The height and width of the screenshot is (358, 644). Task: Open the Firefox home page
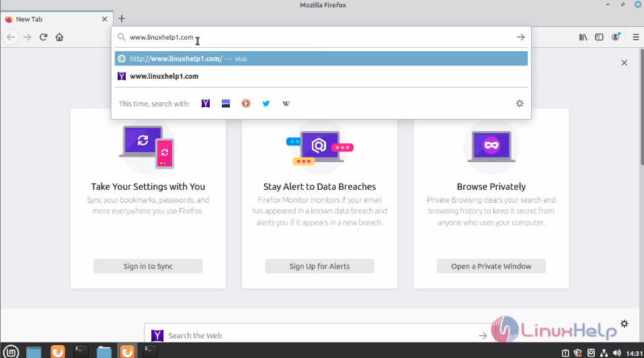[59, 37]
